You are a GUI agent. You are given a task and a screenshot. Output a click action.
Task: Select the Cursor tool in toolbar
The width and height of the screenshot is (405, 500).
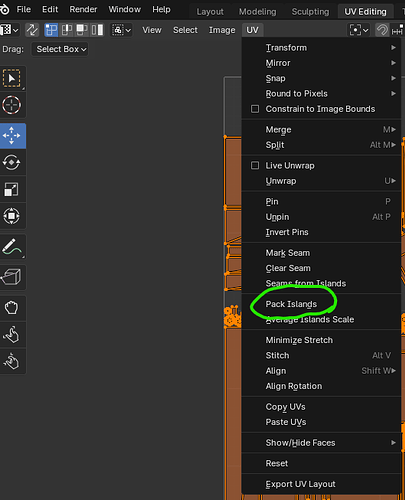click(12, 105)
